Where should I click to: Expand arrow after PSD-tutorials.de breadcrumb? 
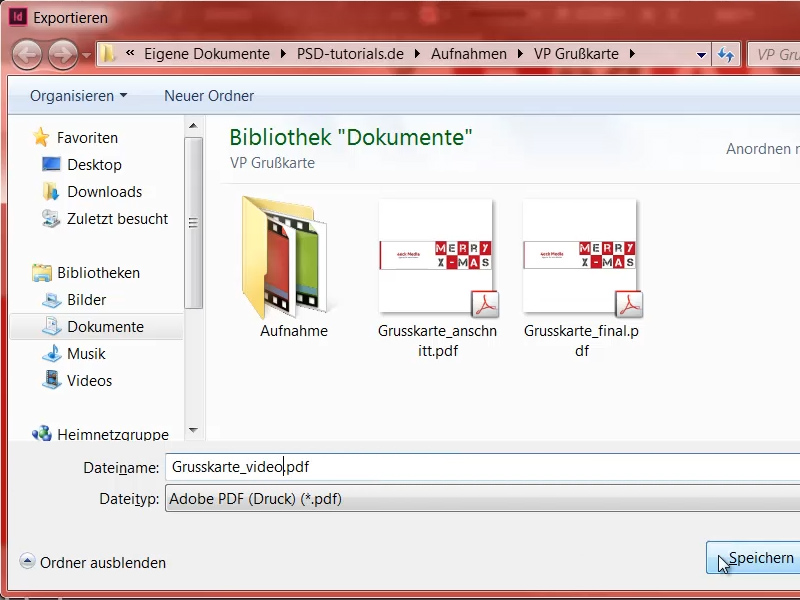[417, 54]
